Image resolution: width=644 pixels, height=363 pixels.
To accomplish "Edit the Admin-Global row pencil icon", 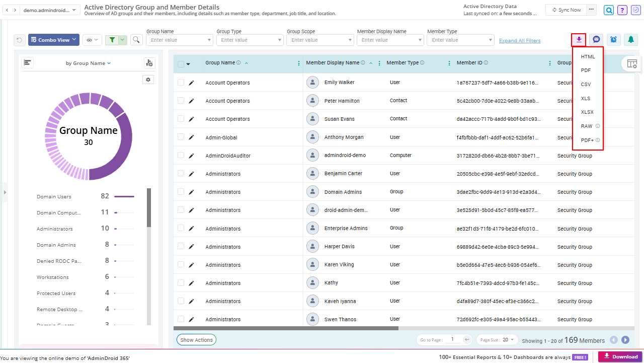I will (191, 137).
